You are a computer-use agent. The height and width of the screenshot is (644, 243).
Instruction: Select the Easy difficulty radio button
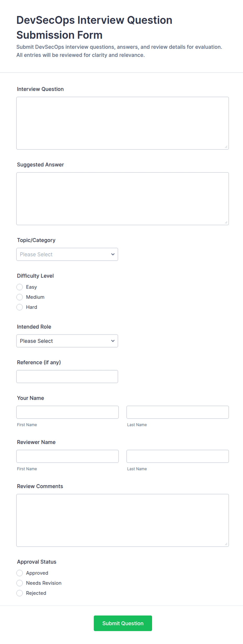point(20,287)
